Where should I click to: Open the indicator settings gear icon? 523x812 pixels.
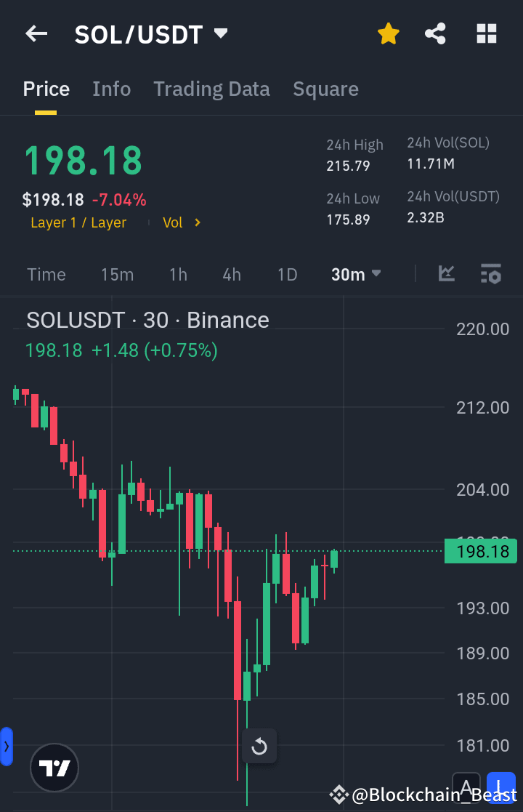pos(491,274)
